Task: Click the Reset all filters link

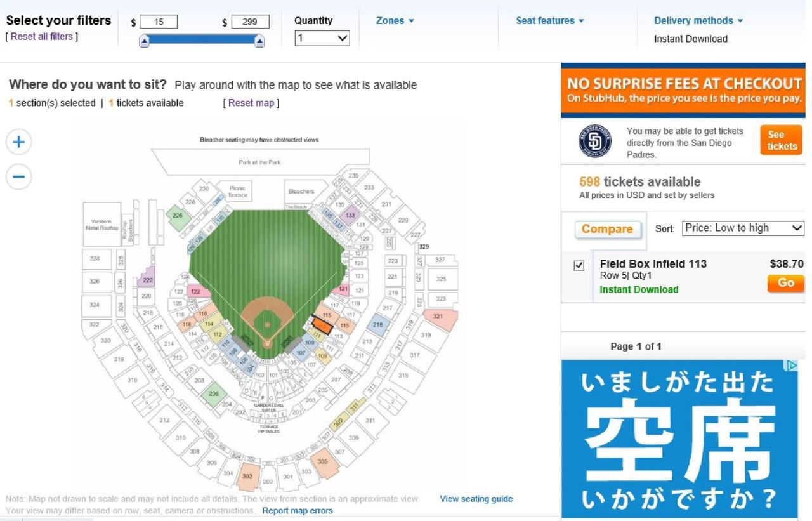Action: [x=42, y=37]
